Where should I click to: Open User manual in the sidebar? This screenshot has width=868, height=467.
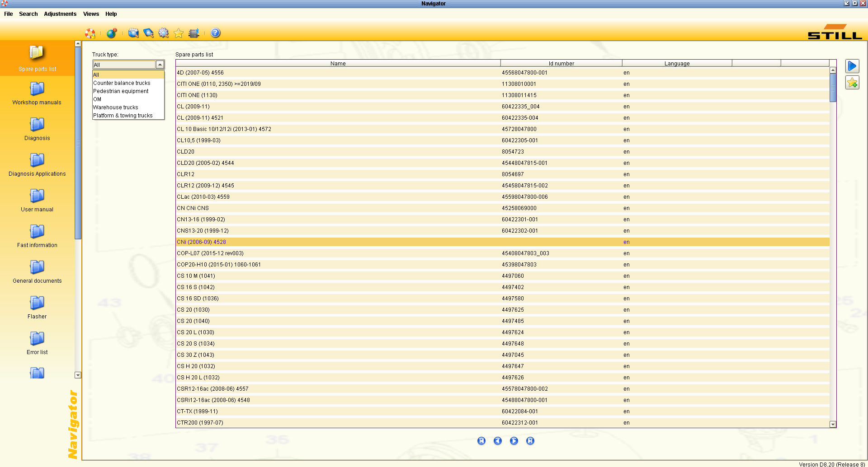click(x=37, y=201)
